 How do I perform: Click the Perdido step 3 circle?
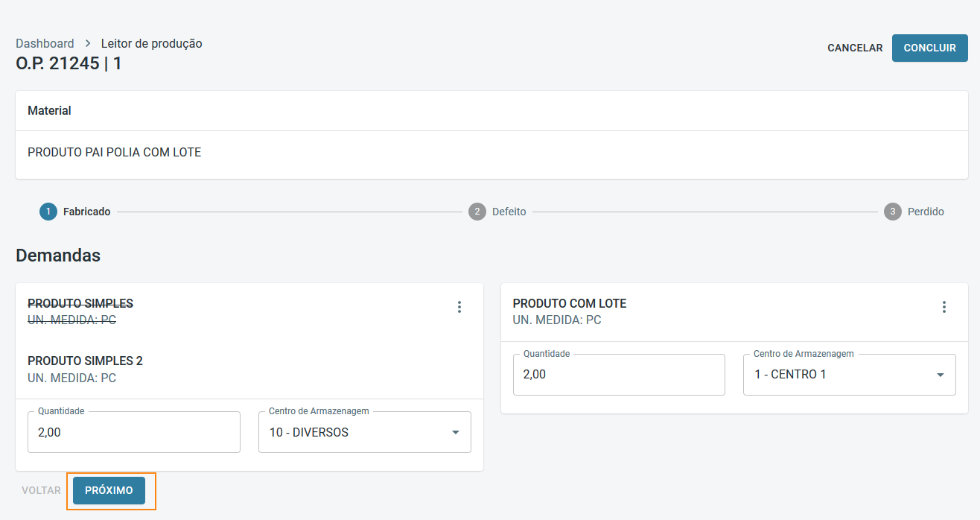click(893, 212)
